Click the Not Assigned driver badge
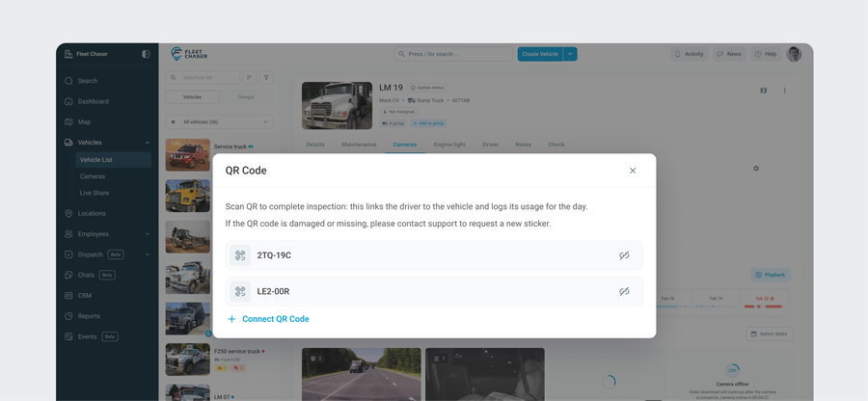 (398, 112)
